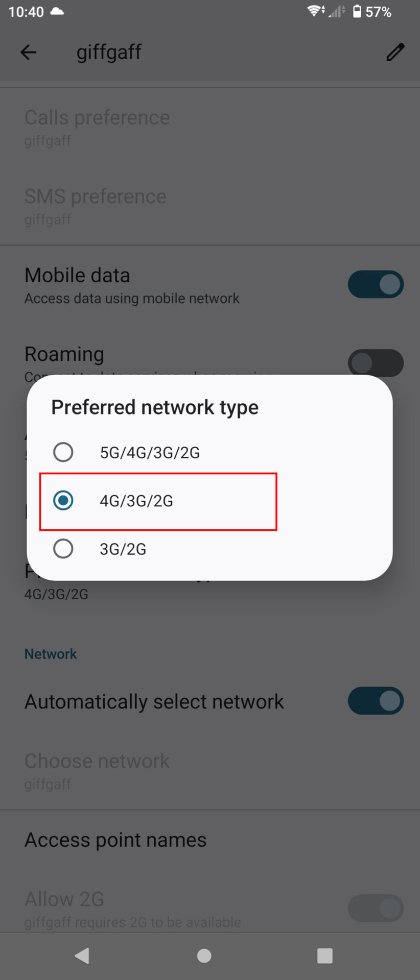The width and height of the screenshot is (420, 980).
Task: Open SMS preference setting
Action: click(x=96, y=205)
